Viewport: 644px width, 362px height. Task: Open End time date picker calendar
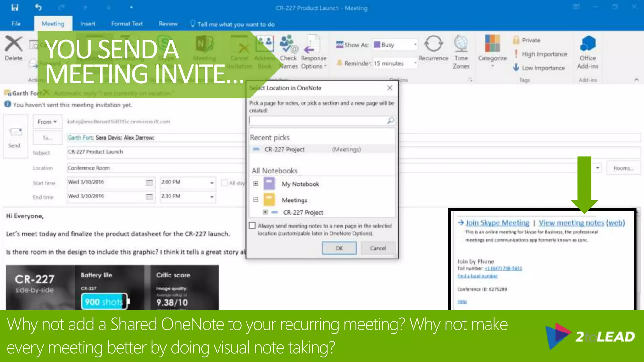click(x=149, y=197)
